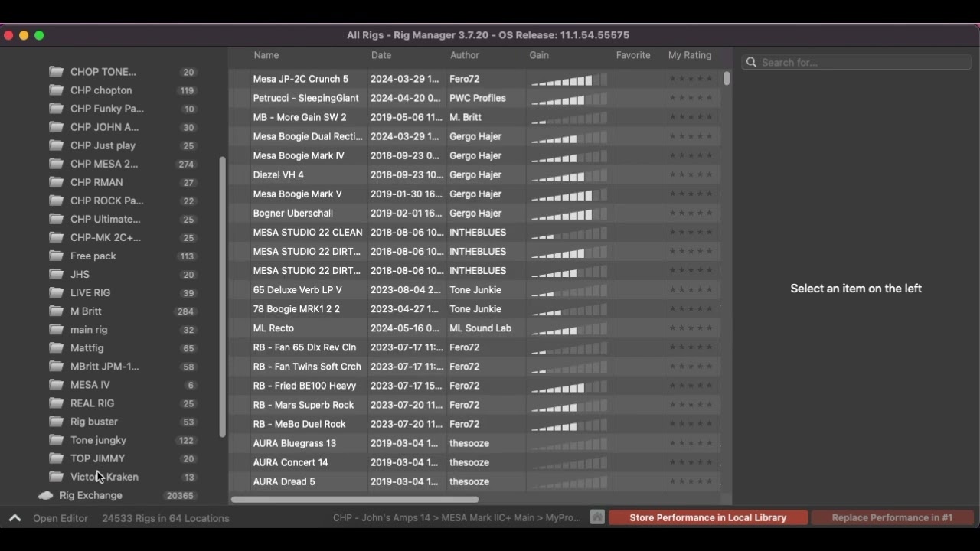The width and height of the screenshot is (980, 551).
Task: Open Editor from the bottom bar
Action: point(60,518)
